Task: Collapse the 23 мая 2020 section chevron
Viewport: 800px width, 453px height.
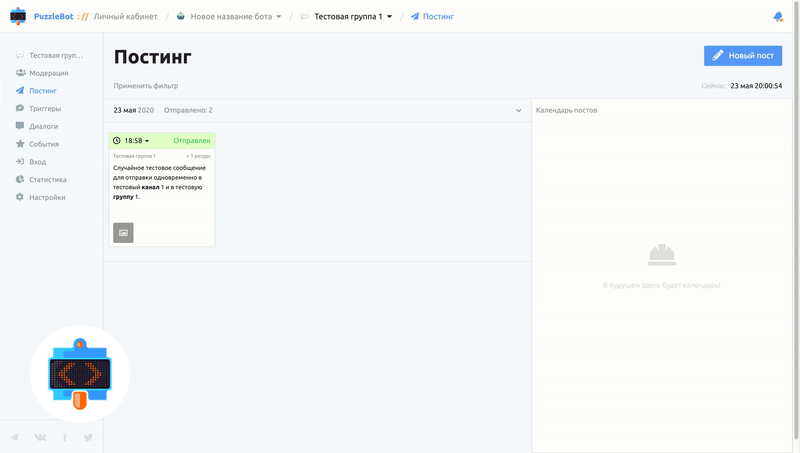Action: pyautogui.click(x=518, y=110)
